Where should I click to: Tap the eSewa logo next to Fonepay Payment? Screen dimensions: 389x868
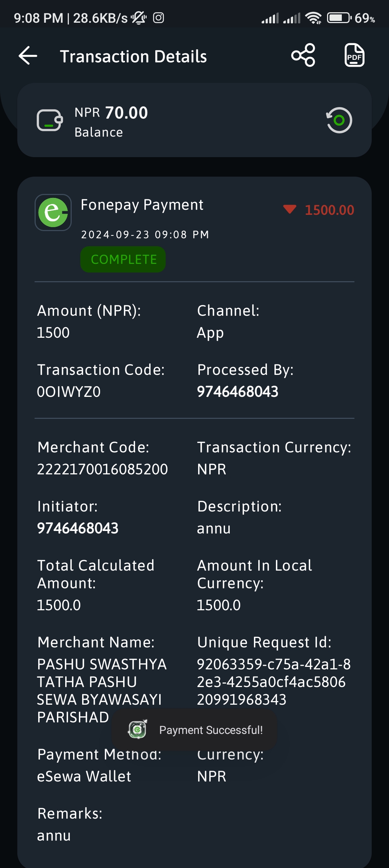pyautogui.click(x=53, y=213)
